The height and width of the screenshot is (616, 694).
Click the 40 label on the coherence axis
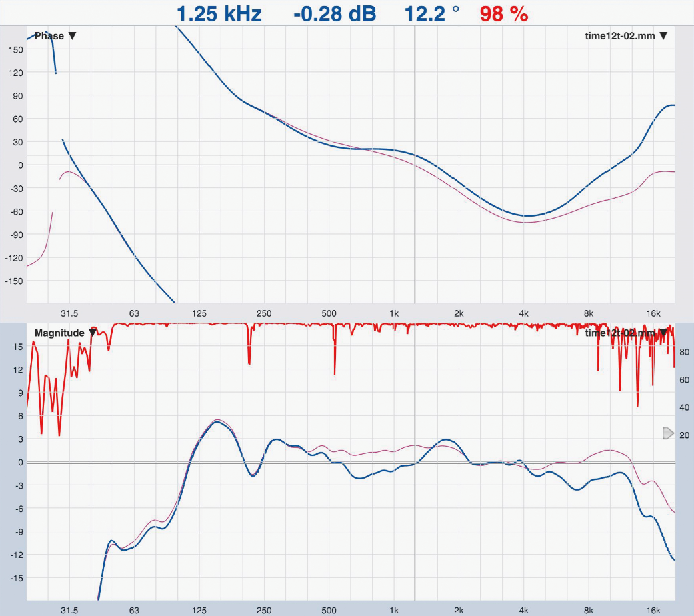[x=684, y=407]
